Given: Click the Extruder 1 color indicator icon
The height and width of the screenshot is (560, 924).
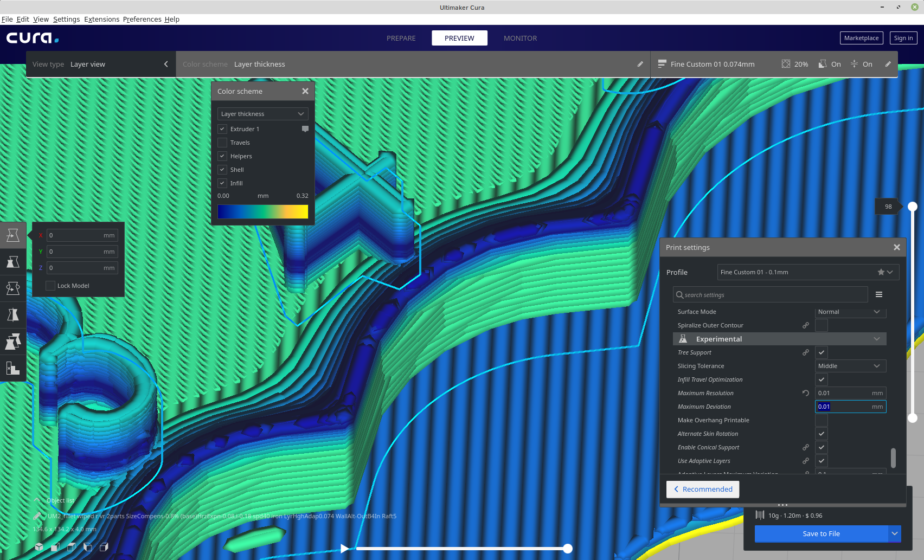Looking at the screenshot, I should click(305, 129).
